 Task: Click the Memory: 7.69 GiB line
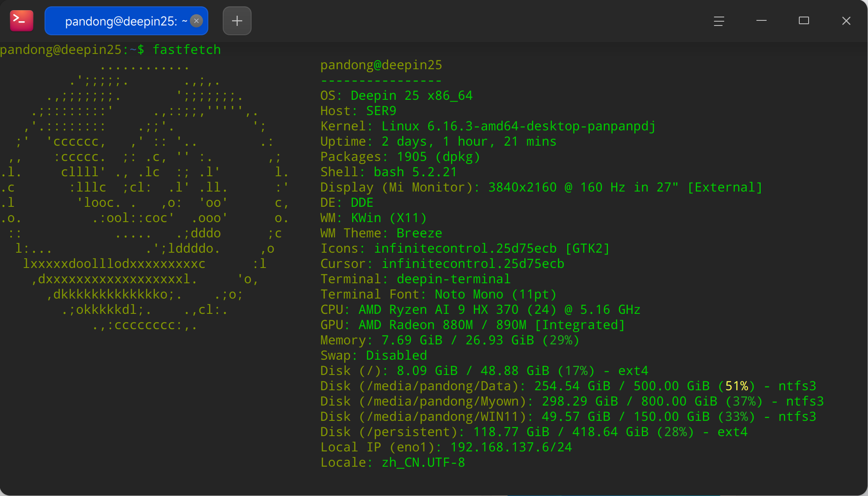450,340
